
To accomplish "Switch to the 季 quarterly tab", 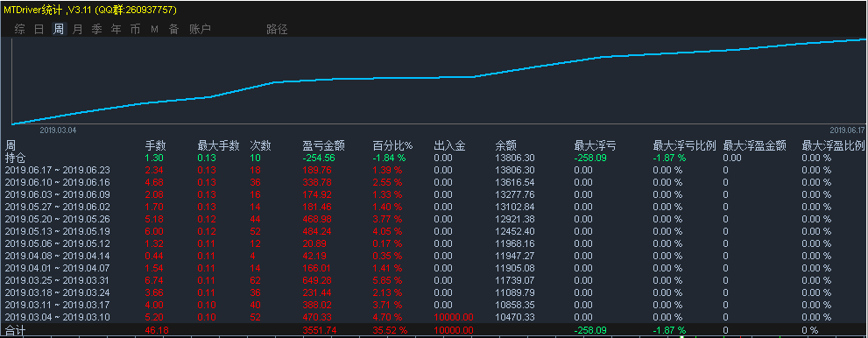I will coord(97,29).
